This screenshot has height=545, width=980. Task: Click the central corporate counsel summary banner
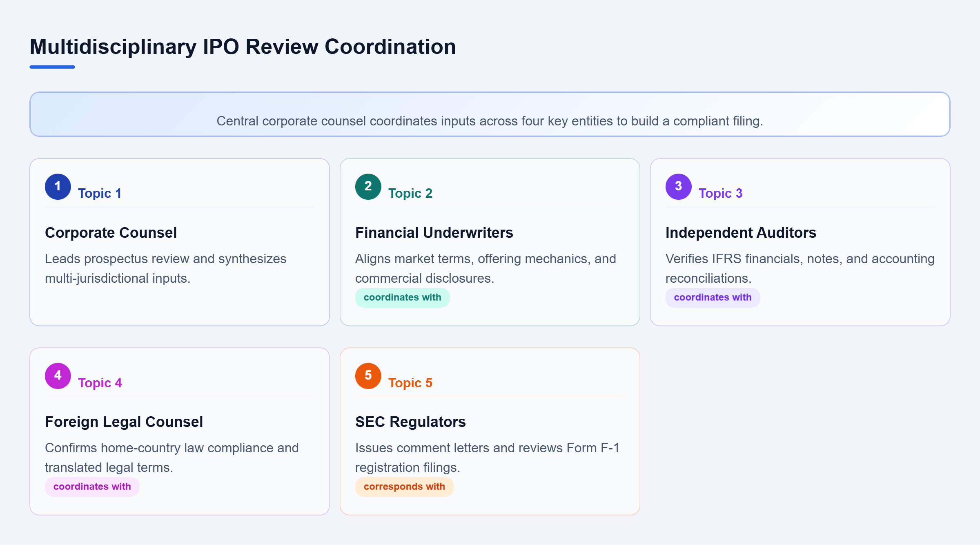pos(490,114)
